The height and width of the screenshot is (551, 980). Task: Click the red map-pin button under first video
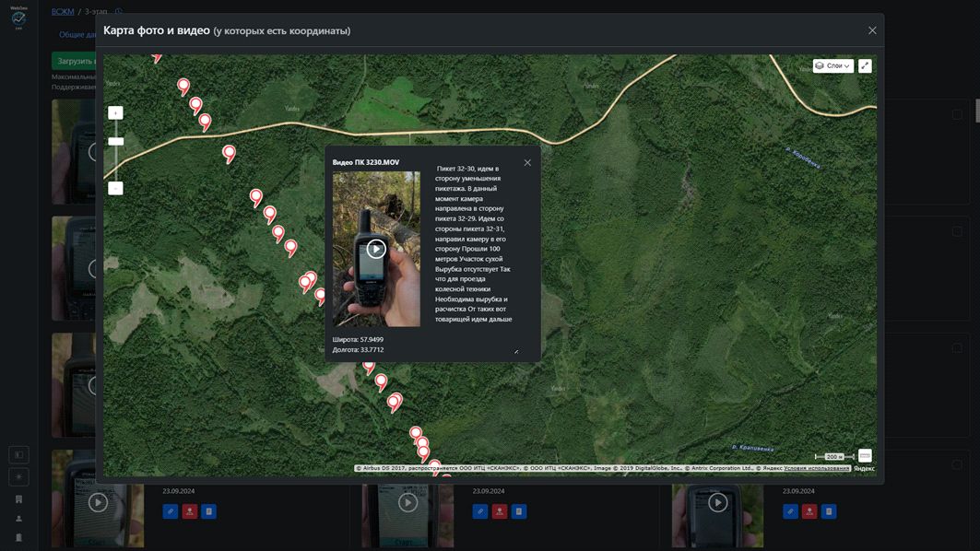(189, 511)
